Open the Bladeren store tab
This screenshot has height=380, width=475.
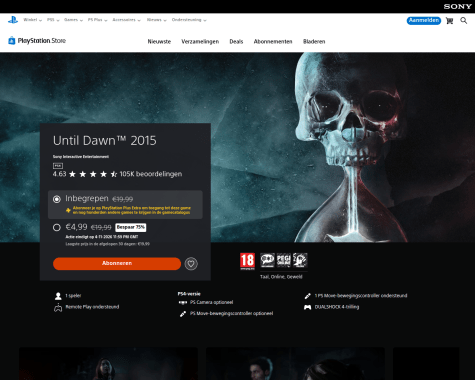point(314,42)
